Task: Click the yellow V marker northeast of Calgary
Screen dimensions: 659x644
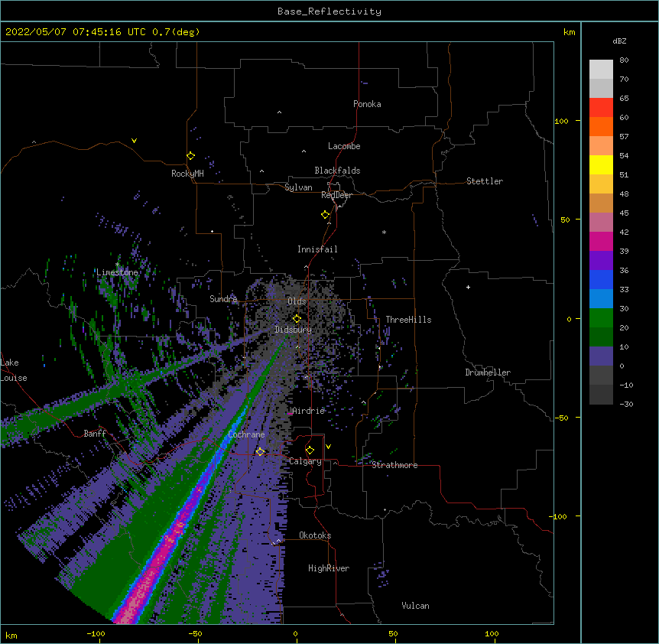Action: [x=328, y=447]
